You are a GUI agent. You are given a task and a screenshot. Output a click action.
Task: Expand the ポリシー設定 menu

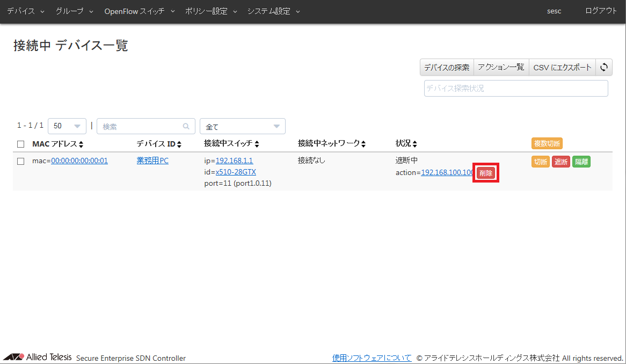[211, 11]
